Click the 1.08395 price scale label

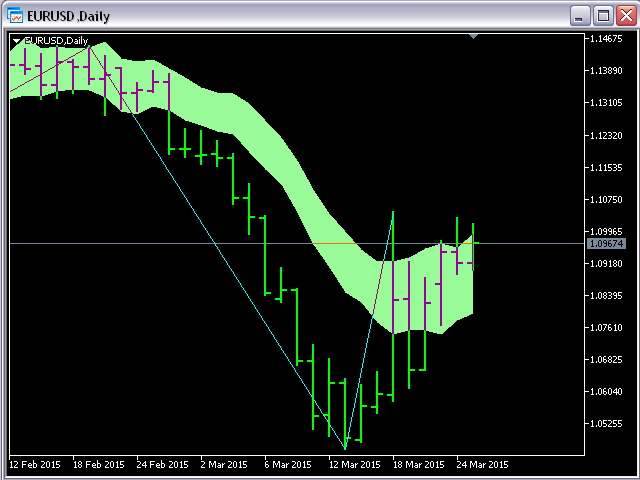point(607,296)
